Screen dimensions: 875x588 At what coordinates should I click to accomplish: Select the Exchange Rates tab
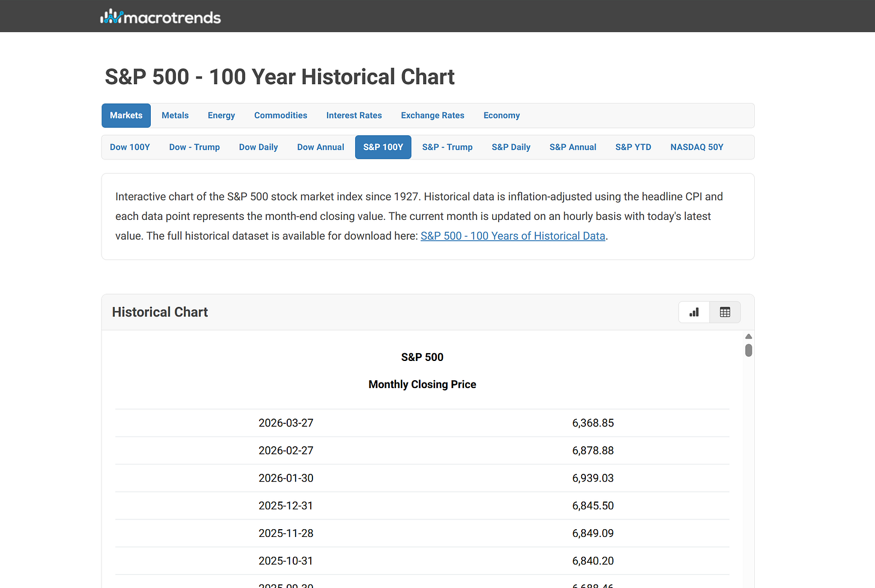pos(433,115)
